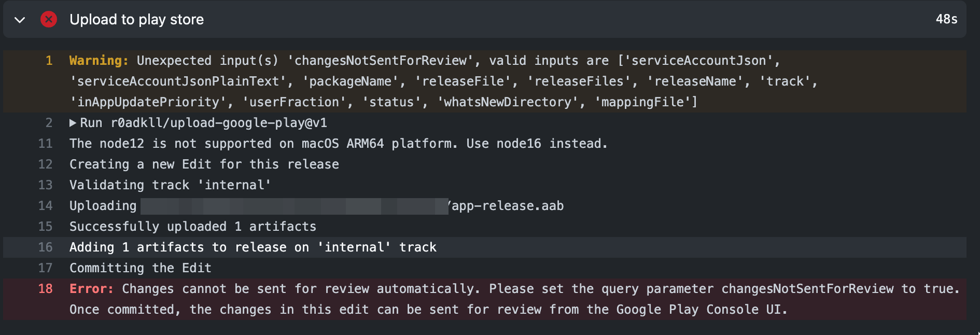
Task: Click the red failure status icon
Action: (49, 19)
